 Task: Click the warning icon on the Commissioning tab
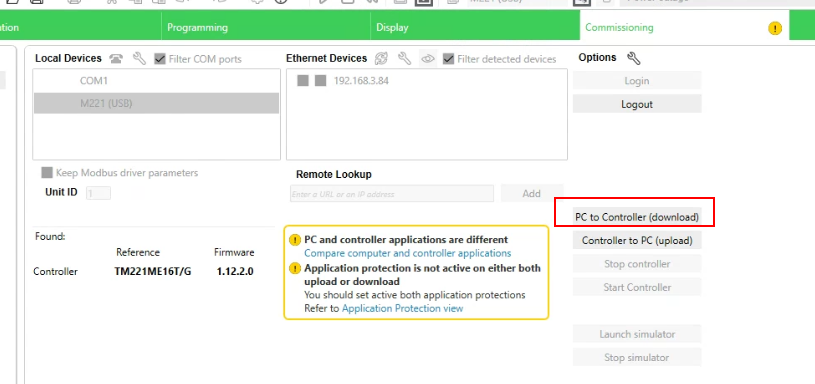[x=774, y=28]
